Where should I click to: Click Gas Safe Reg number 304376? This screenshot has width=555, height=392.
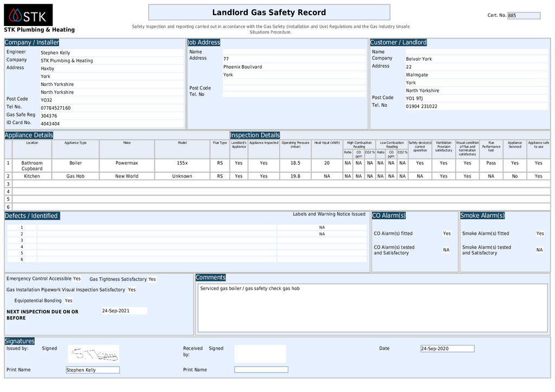(x=49, y=115)
